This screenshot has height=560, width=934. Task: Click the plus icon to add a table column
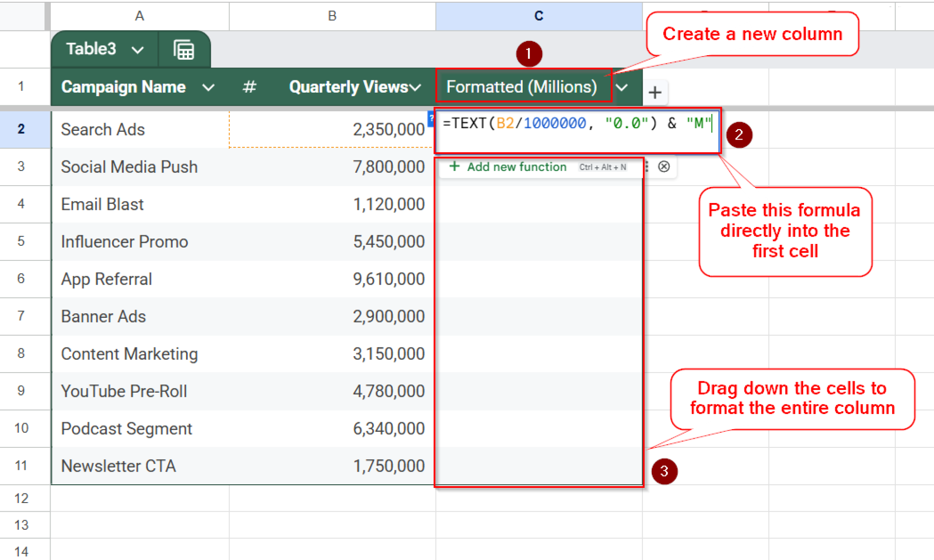coord(655,93)
